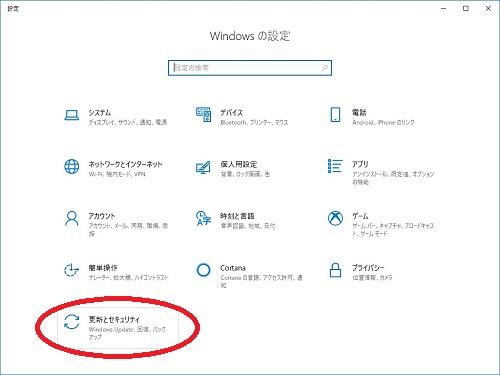Click the search magnifier icon
The height and width of the screenshot is (375, 500).
pyautogui.click(x=324, y=68)
